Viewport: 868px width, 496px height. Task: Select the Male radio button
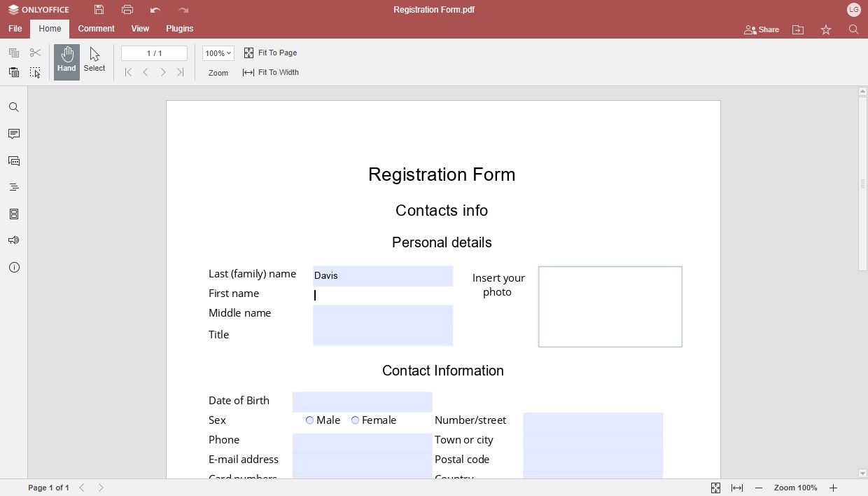309,420
